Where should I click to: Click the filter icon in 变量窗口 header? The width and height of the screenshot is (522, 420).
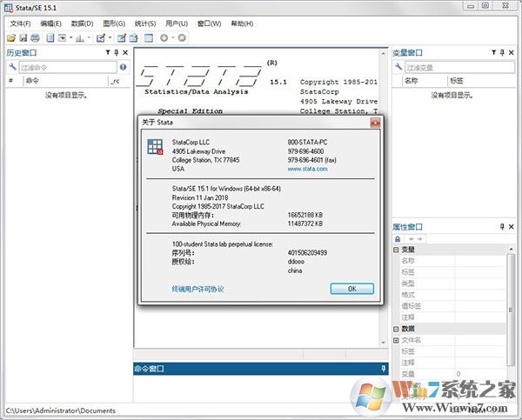(493, 52)
